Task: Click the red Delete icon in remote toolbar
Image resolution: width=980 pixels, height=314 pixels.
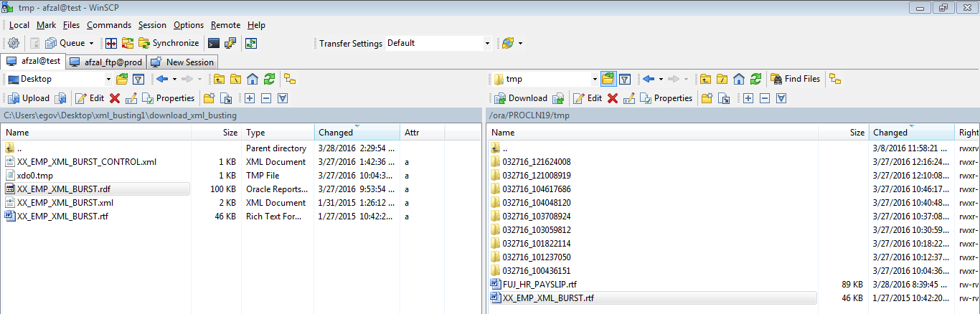Action: (x=613, y=98)
